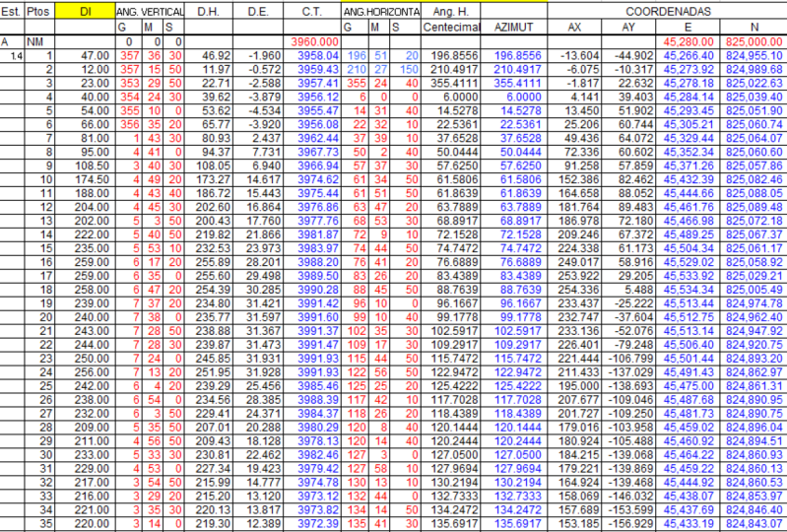Image resolution: width=787 pixels, height=532 pixels.
Task: Select DI value 47.00 for point 1
Action: (x=95, y=56)
